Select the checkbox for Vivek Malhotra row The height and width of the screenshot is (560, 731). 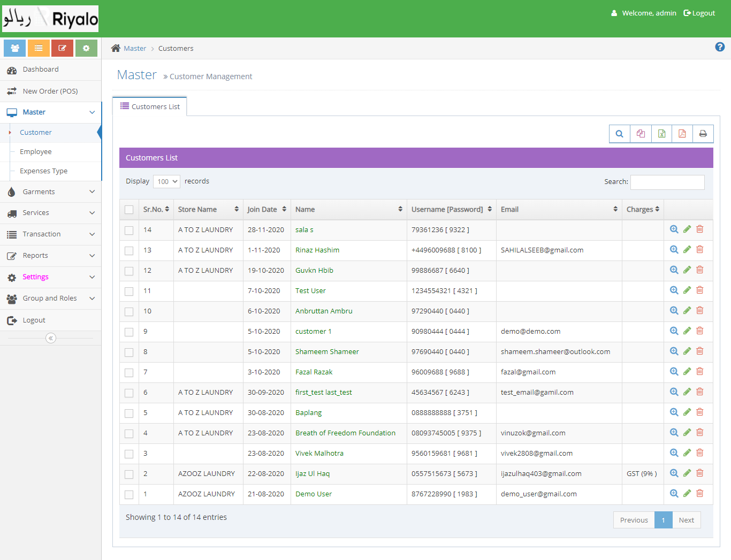click(x=129, y=454)
